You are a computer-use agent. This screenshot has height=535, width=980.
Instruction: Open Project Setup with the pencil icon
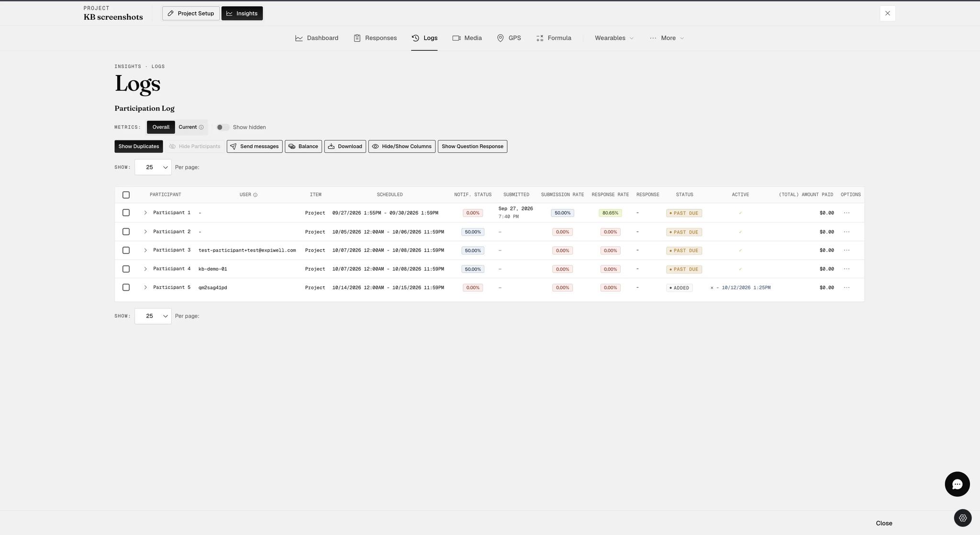[x=191, y=13]
